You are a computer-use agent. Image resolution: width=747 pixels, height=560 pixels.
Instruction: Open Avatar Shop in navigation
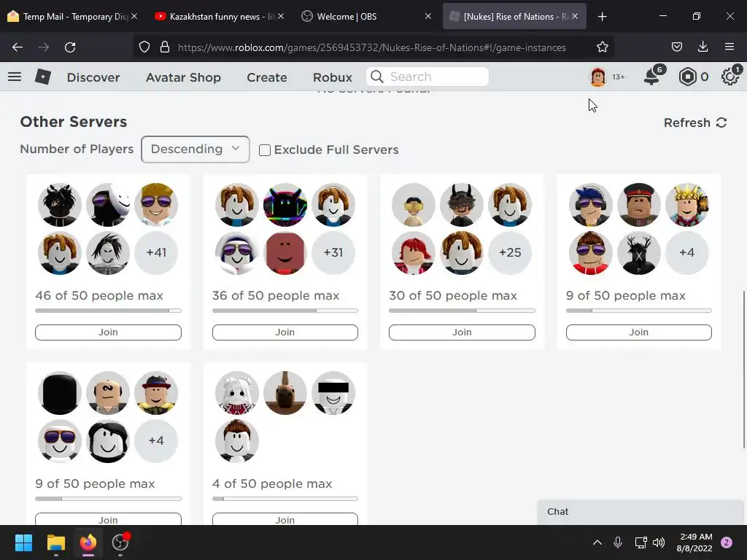point(183,77)
